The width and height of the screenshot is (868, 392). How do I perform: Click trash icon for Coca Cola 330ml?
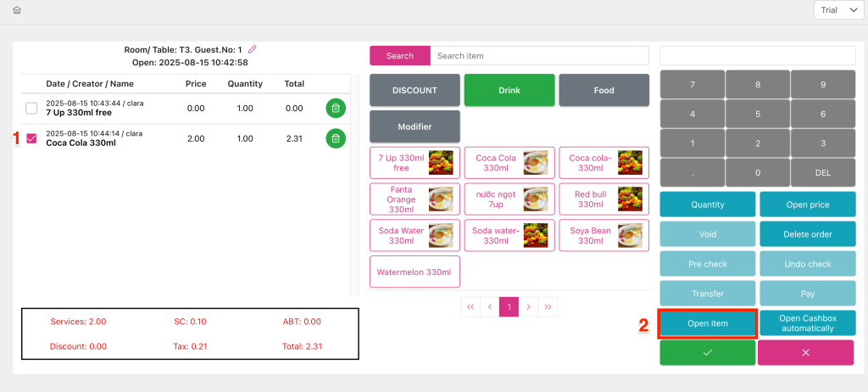pos(336,138)
